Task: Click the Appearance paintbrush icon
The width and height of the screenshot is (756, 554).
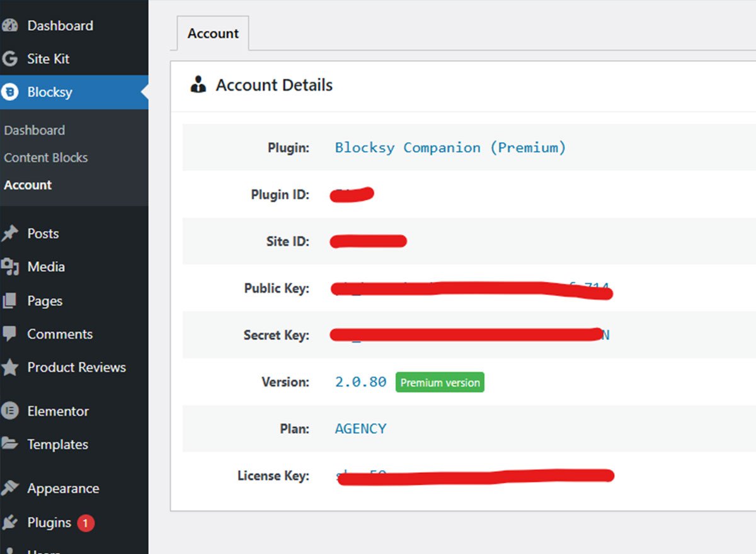Action: pyautogui.click(x=9, y=489)
